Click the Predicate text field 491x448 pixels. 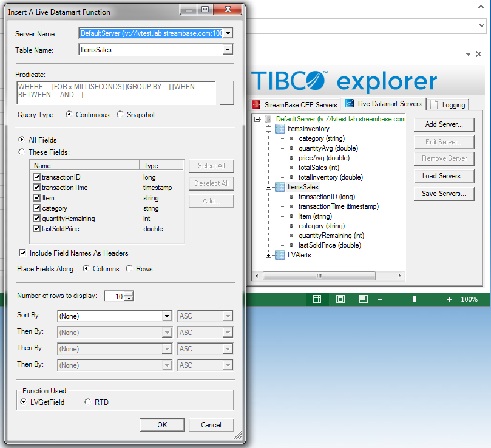click(x=116, y=92)
